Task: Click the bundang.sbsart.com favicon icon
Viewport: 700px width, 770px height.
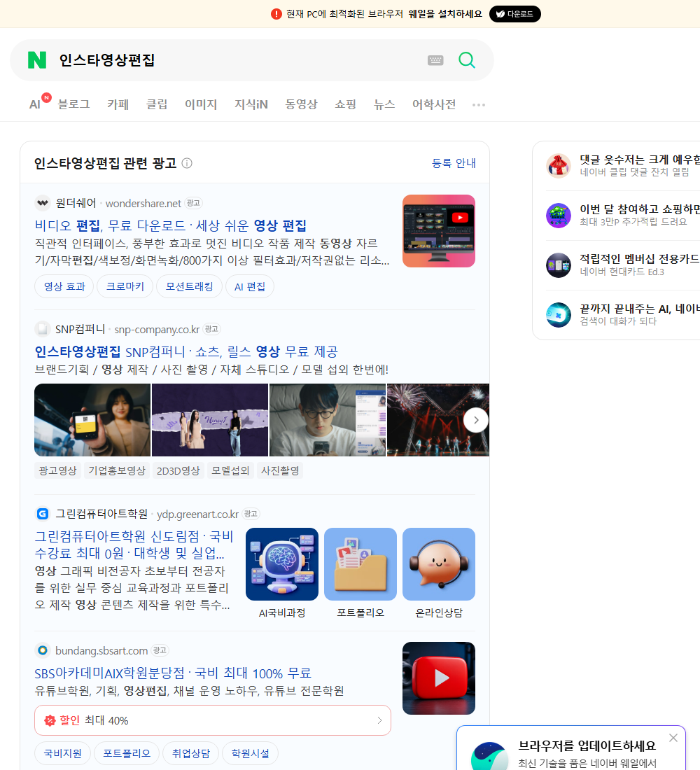Action: coord(43,650)
